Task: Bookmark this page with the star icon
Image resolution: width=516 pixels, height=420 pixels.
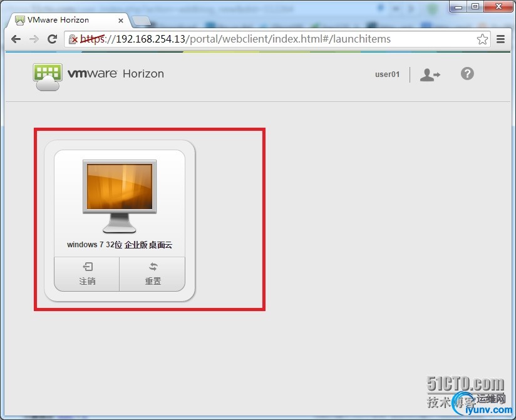Action: [x=482, y=39]
